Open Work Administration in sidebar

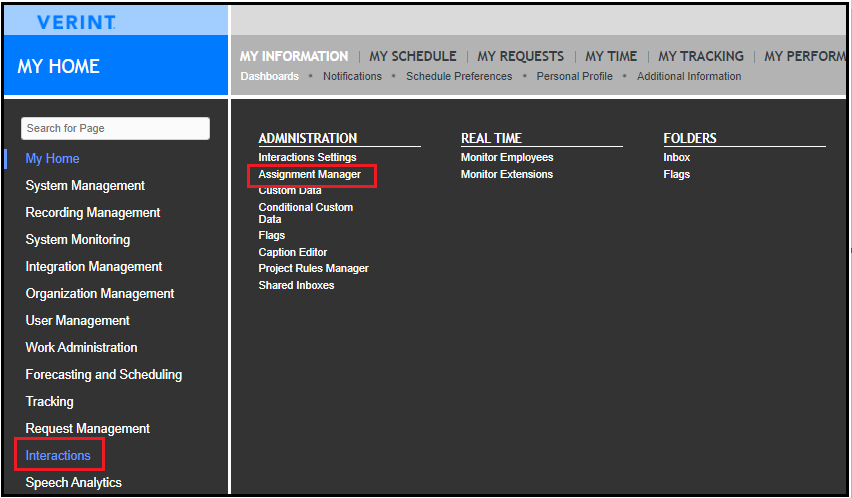pos(81,348)
